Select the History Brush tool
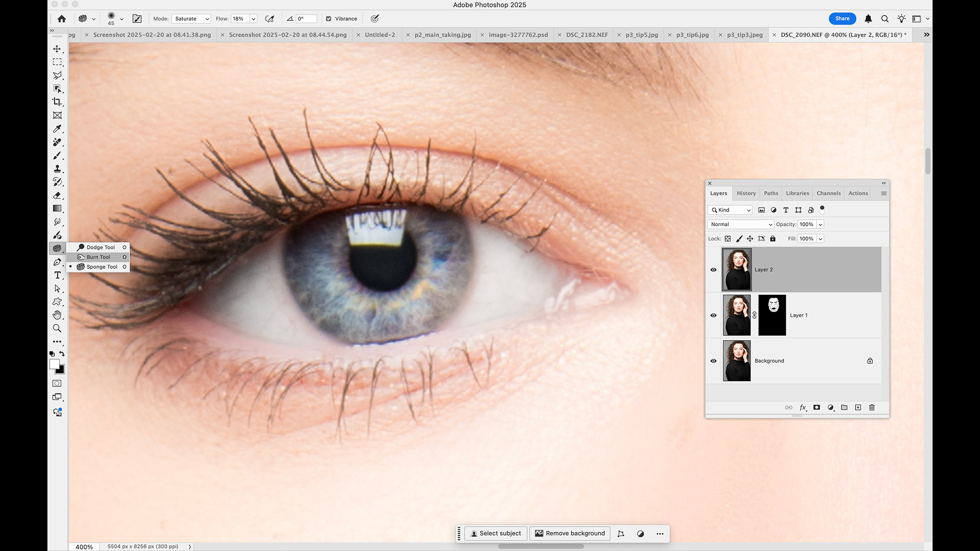980x551 pixels. (x=57, y=182)
